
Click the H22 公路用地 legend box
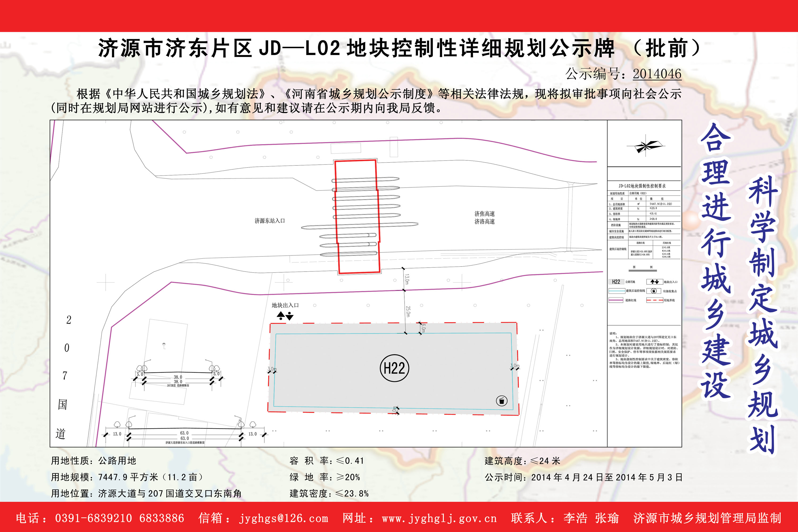(616, 282)
